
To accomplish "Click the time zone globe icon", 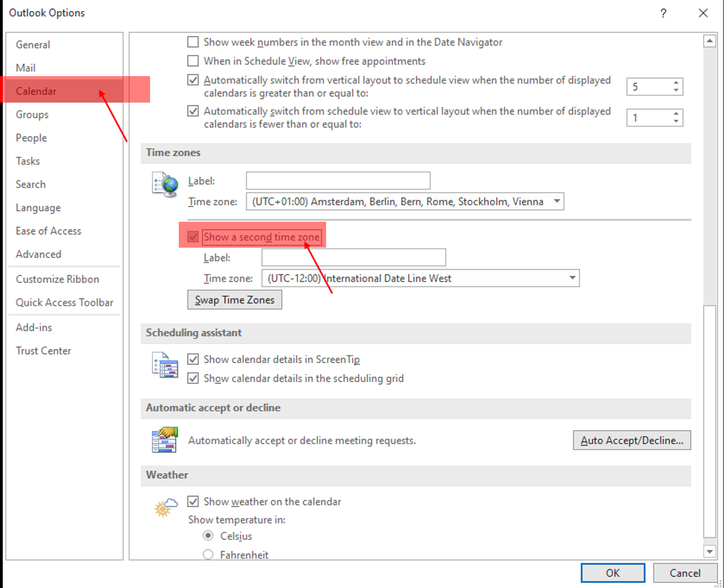I will click(x=165, y=185).
